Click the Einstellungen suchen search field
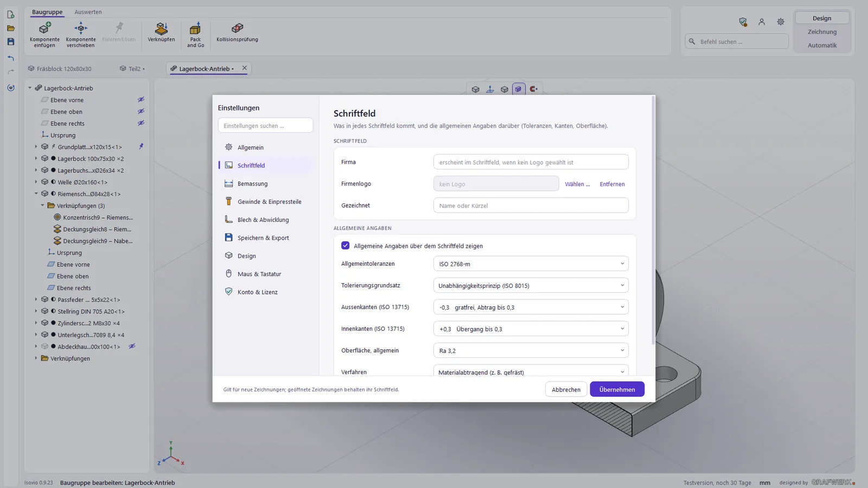 tap(265, 126)
